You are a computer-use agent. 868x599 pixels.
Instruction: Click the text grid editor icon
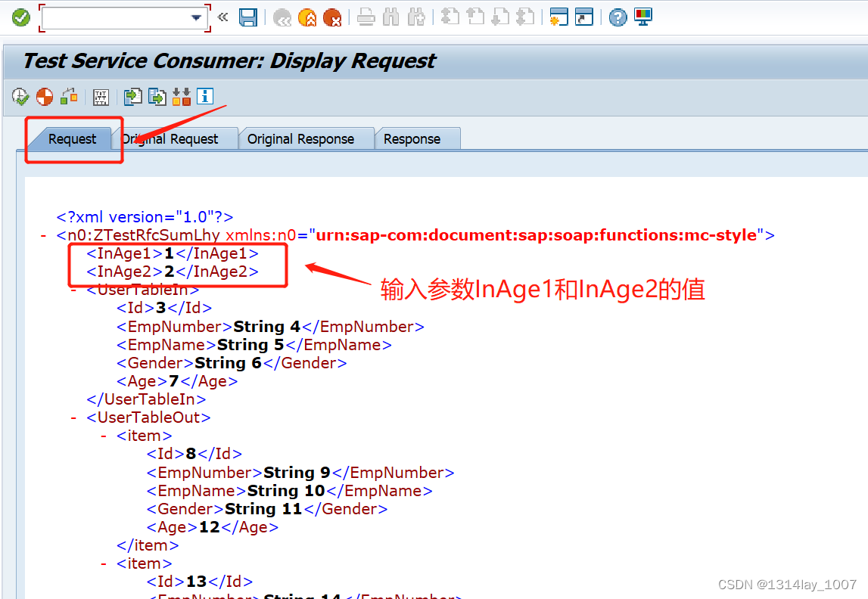point(101,98)
